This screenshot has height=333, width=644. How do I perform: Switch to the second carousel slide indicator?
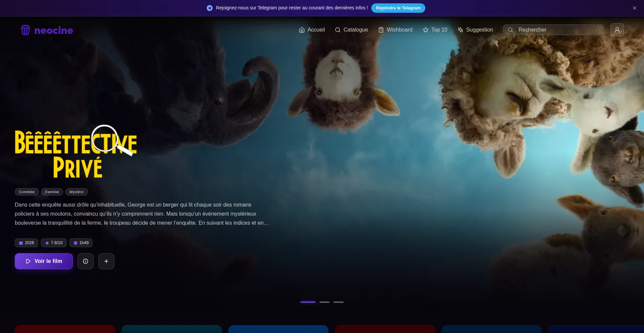[x=324, y=302]
